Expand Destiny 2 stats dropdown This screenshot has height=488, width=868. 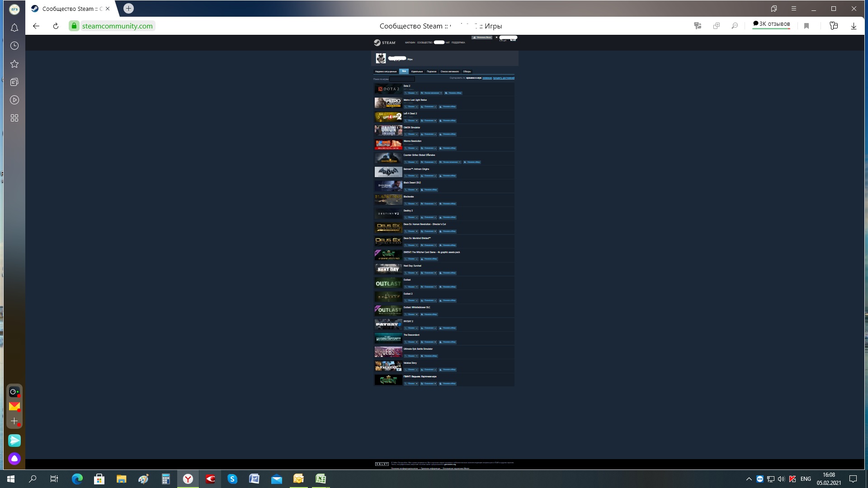[x=429, y=217]
